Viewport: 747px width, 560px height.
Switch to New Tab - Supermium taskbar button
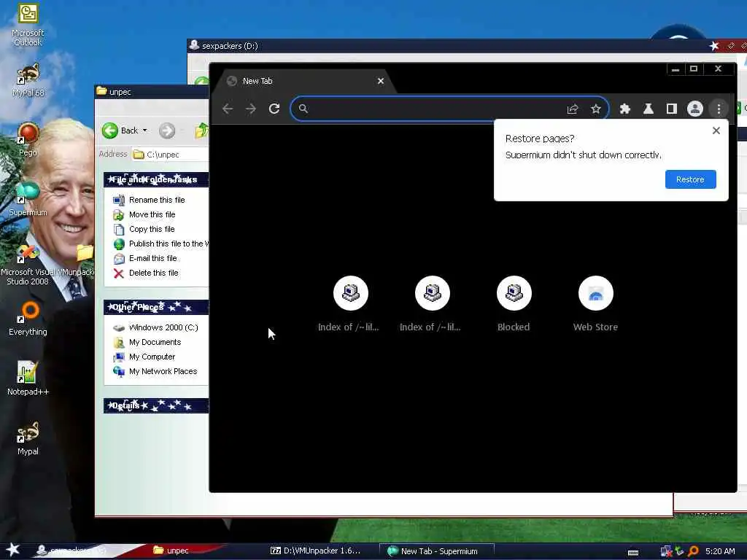tap(436, 551)
